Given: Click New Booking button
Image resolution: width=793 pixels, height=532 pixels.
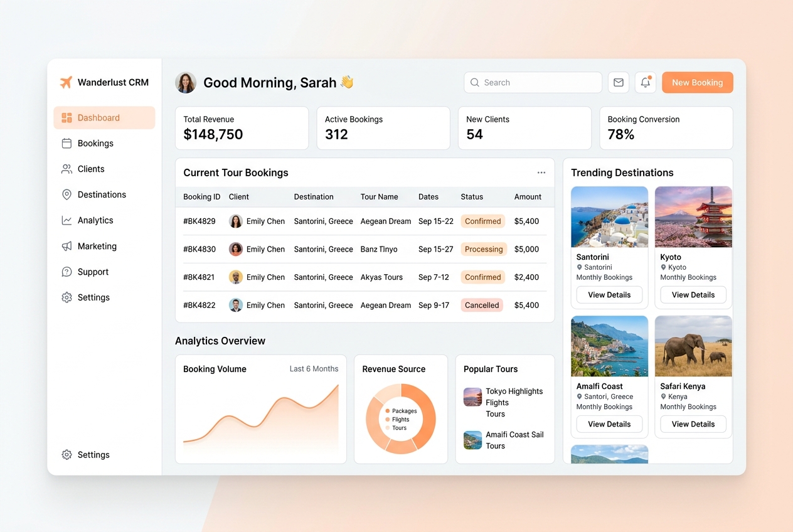Looking at the screenshot, I should pyautogui.click(x=697, y=83).
